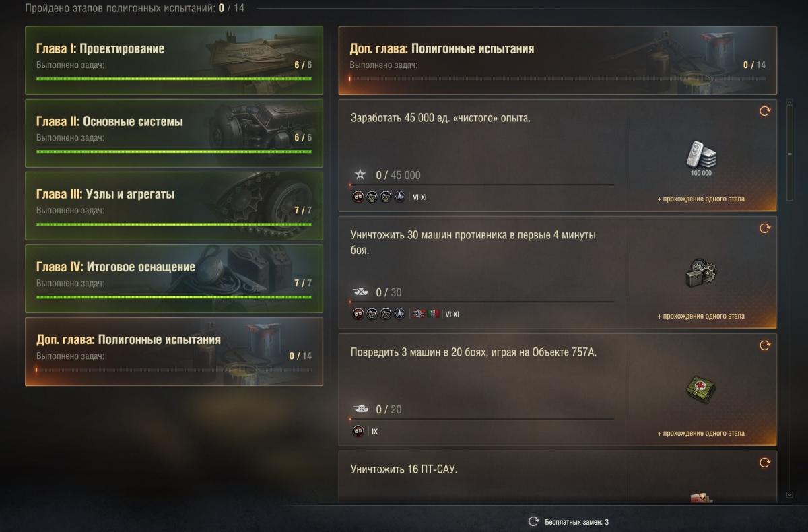Click the Доп. глава: Полигонные испытания header banner
Image resolution: width=808 pixels, height=532 pixels.
(x=558, y=60)
